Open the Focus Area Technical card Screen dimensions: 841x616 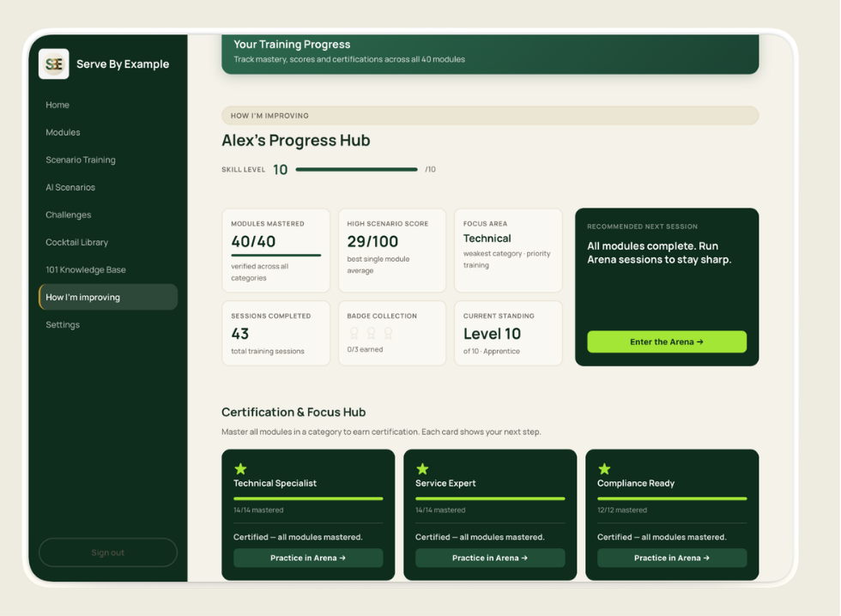click(x=508, y=251)
